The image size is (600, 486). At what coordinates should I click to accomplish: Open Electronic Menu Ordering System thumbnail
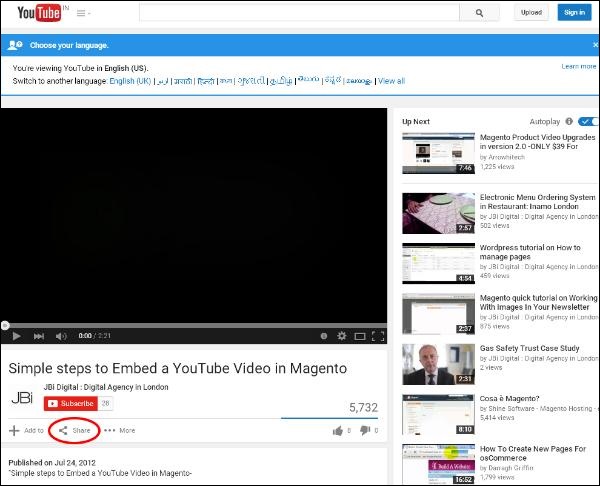click(438, 213)
